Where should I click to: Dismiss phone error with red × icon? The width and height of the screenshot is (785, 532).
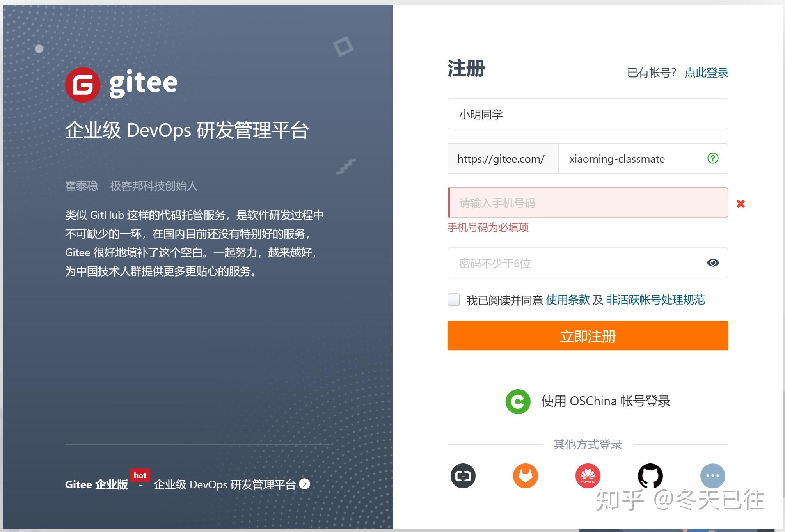point(740,204)
